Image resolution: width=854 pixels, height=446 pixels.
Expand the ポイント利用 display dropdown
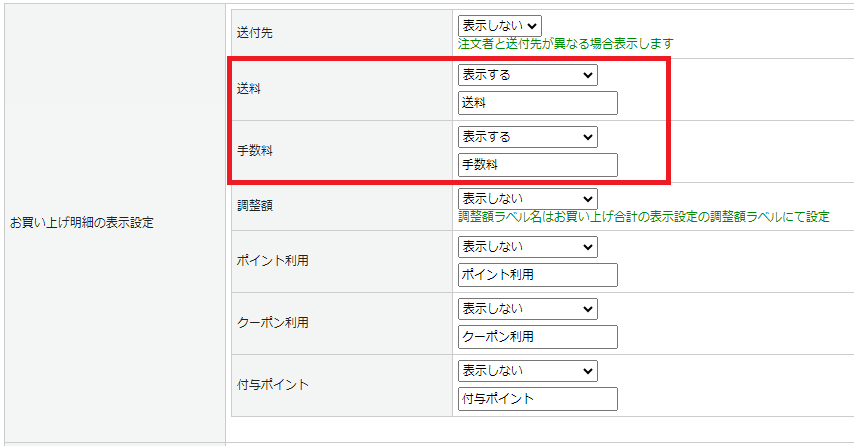(527, 246)
